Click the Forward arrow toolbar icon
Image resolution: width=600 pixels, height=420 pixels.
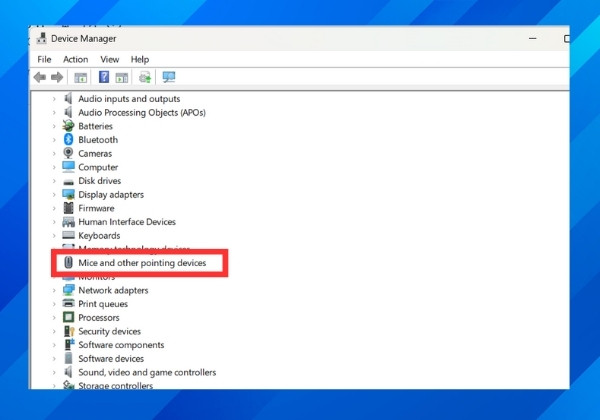pyautogui.click(x=57, y=77)
